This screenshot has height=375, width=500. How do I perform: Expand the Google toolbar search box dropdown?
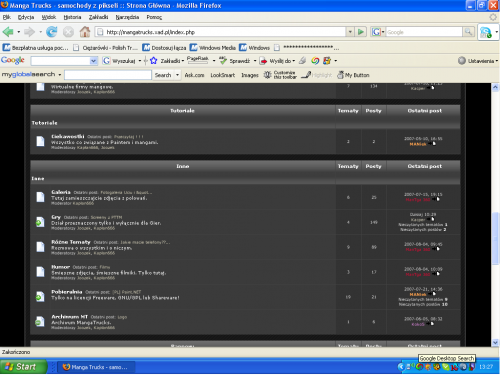94,61
